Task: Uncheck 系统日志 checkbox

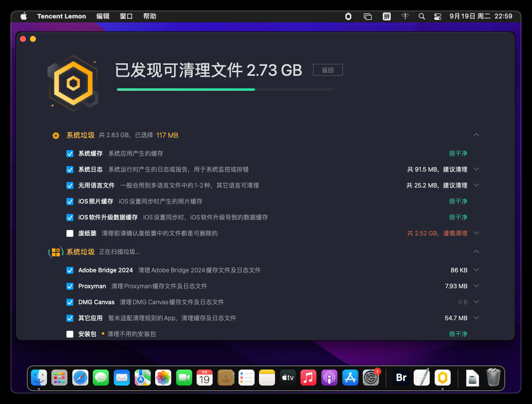Action: [70, 170]
